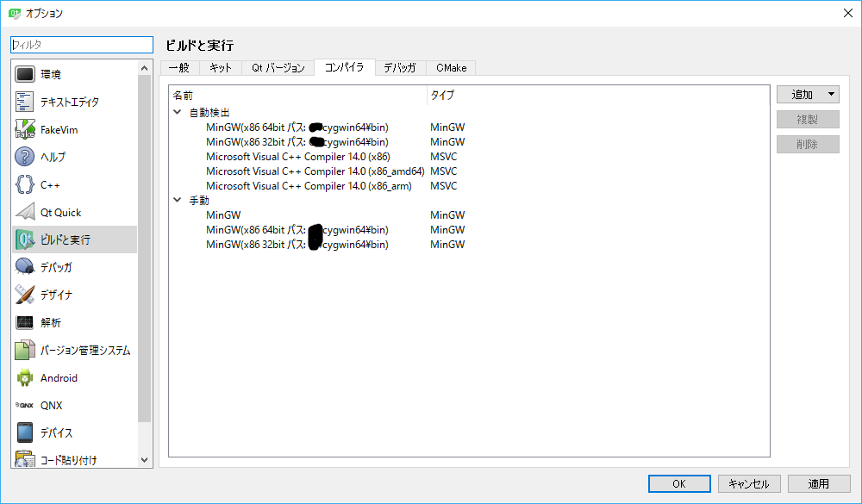Select the コード貼り付け clipboard icon
The width and height of the screenshot is (862, 504).
(25, 459)
